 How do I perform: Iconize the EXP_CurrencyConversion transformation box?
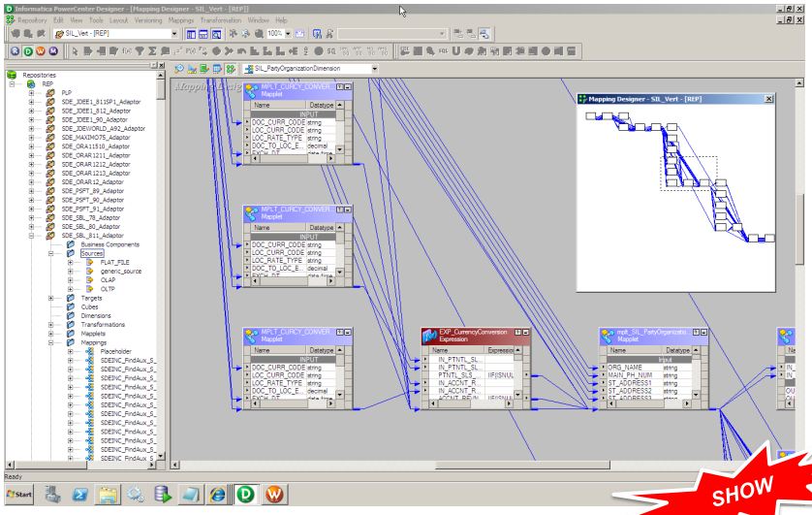click(525, 332)
